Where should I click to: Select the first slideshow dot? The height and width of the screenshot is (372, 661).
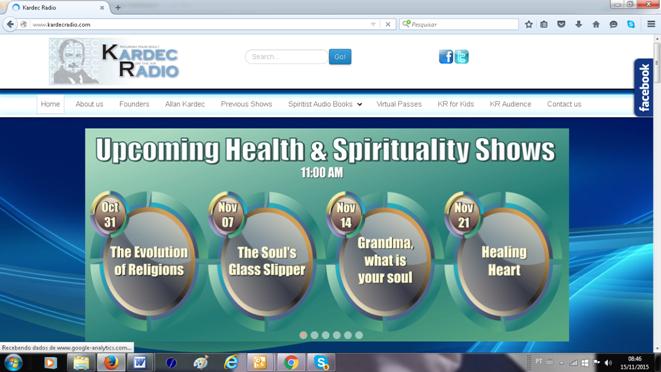303,335
